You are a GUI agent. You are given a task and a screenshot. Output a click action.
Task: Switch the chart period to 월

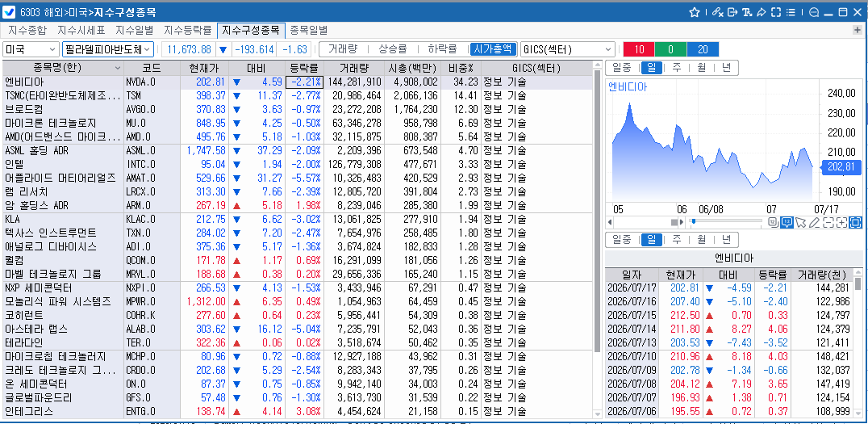[x=701, y=68]
